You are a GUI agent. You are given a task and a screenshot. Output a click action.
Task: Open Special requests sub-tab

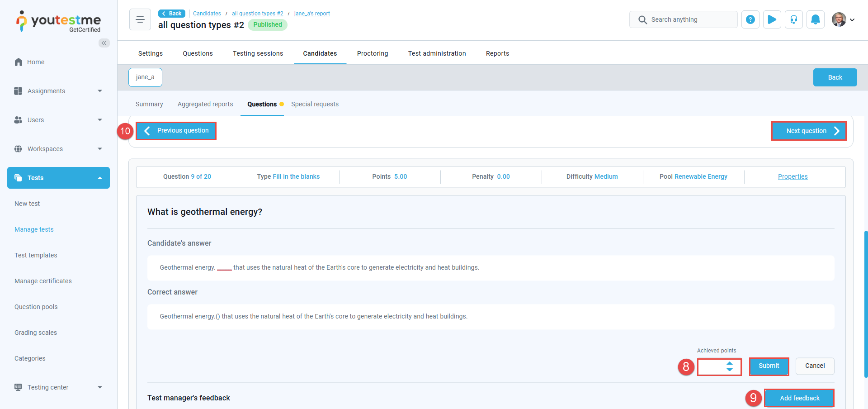pos(315,104)
